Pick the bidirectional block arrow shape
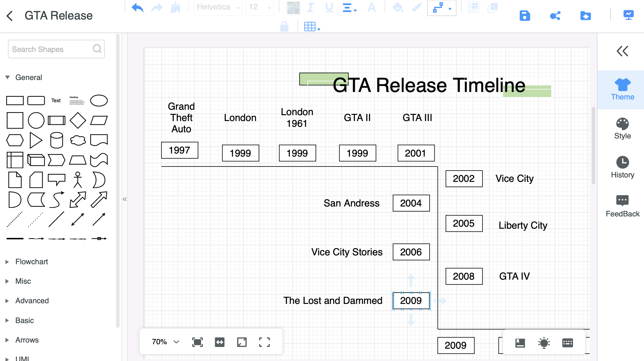644x361 pixels. pyautogui.click(x=78, y=200)
